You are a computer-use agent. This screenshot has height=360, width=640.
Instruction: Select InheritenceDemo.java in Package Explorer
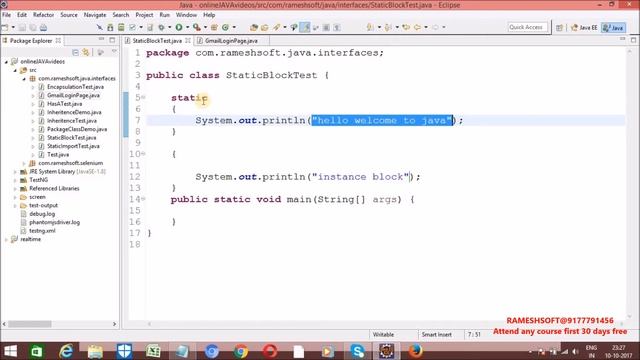point(74,112)
